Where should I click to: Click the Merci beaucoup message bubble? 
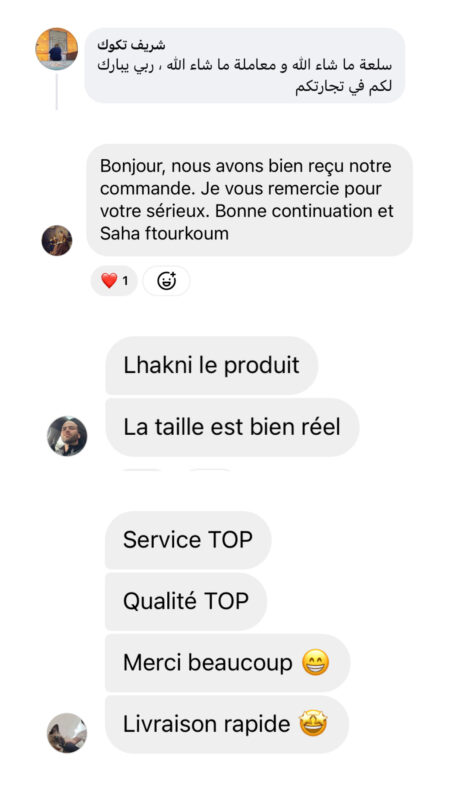click(x=227, y=663)
